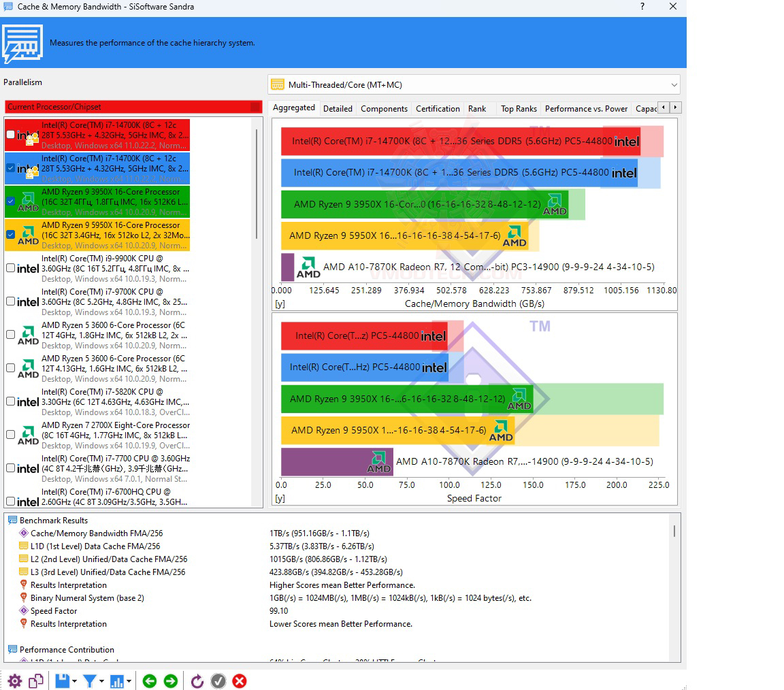784x690 pixels.
Task: Click the processor list vertical scrollbar
Action: (x=257, y=184)
